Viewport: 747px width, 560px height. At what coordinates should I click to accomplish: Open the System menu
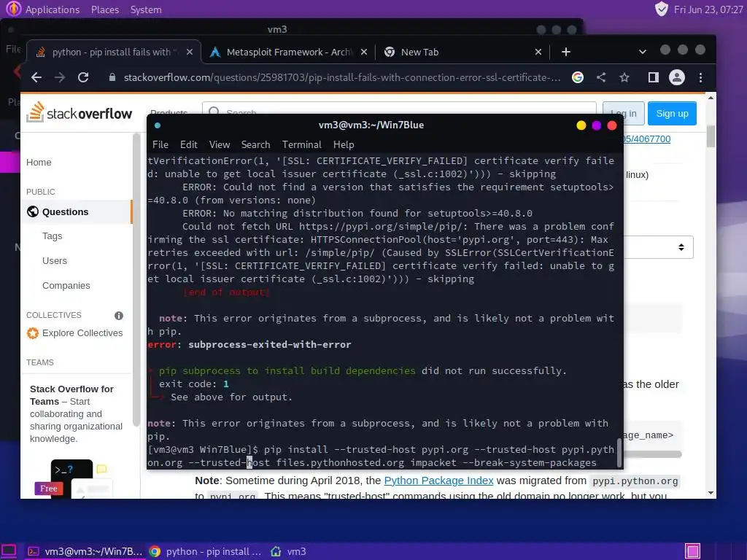(x=146, y=9)
